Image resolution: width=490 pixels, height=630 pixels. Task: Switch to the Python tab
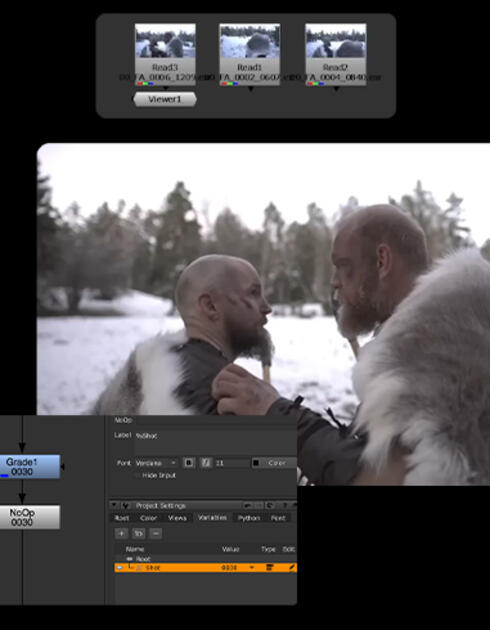[249, 518]
